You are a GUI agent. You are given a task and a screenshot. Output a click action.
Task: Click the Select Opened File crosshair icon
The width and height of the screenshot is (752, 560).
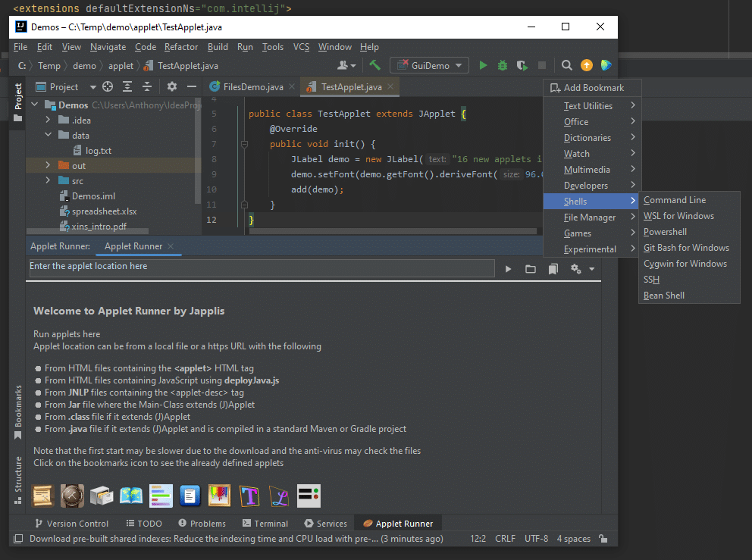pyautogui.click(x=108, y=86)
